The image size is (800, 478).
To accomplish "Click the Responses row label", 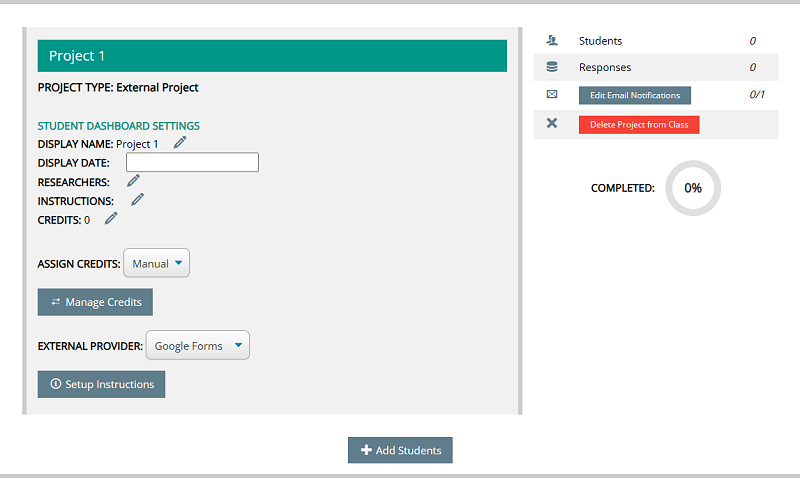I will click(x=605, y=68).
